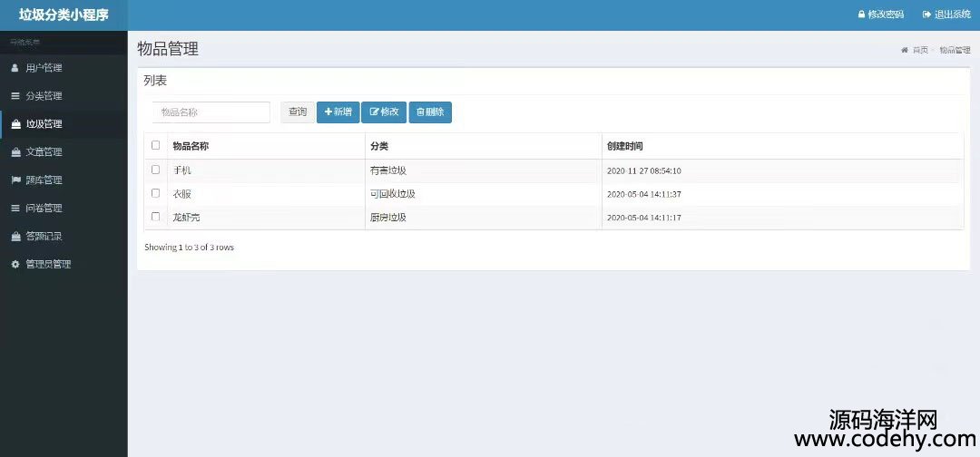Image resolution: width=980 pixels, height=457 pixels.
Task: Toggle the select-all checkbox in table header
Action: pos(156,145)
